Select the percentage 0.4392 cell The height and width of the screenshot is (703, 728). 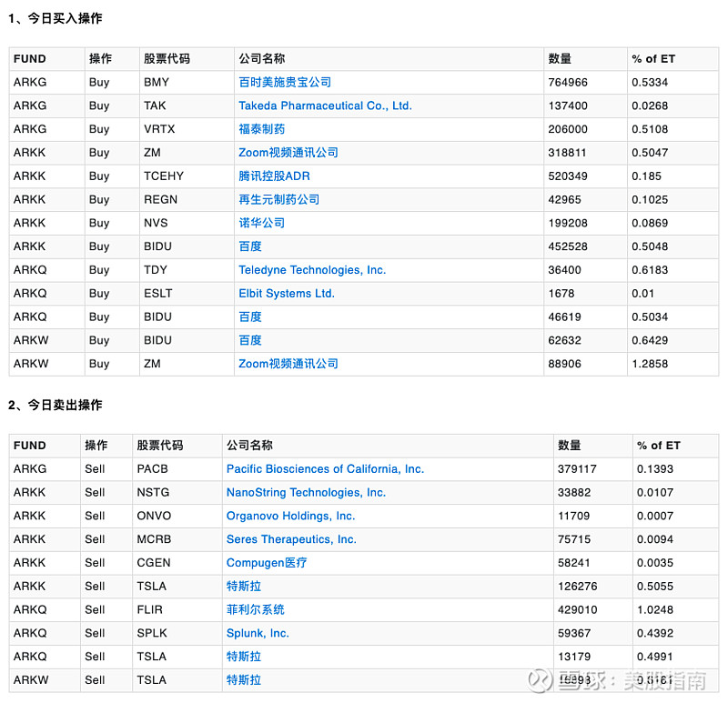(675, 633)
